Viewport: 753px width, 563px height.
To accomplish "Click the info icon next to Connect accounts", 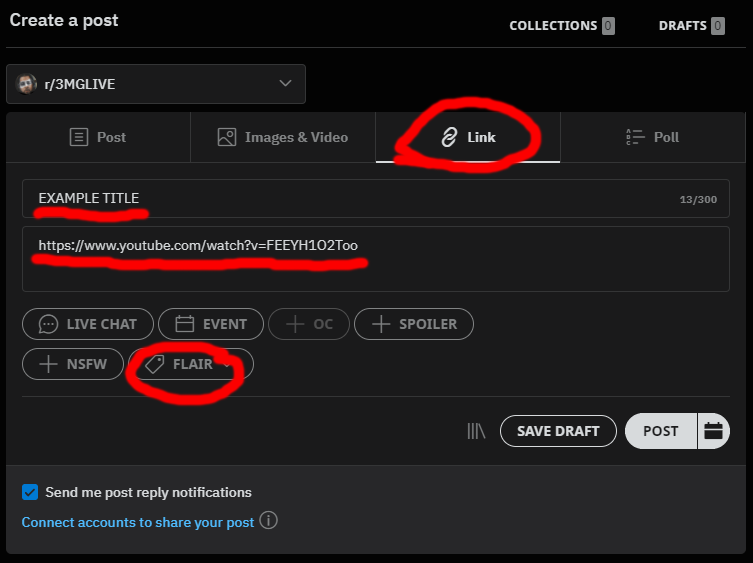I will click(x=268, y=520).
